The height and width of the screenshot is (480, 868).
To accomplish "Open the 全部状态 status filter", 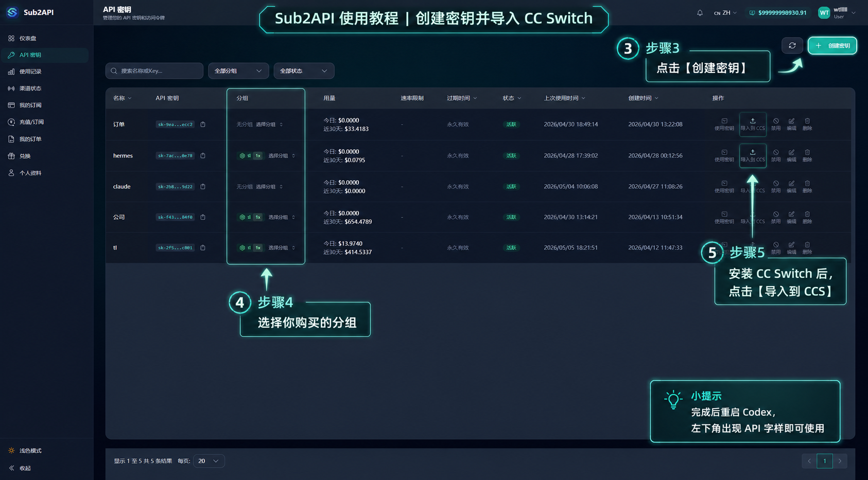I will (304, 71).
